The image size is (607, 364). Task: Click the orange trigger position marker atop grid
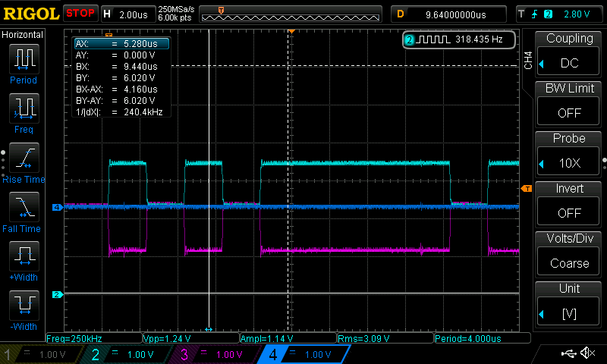[291, 31]
